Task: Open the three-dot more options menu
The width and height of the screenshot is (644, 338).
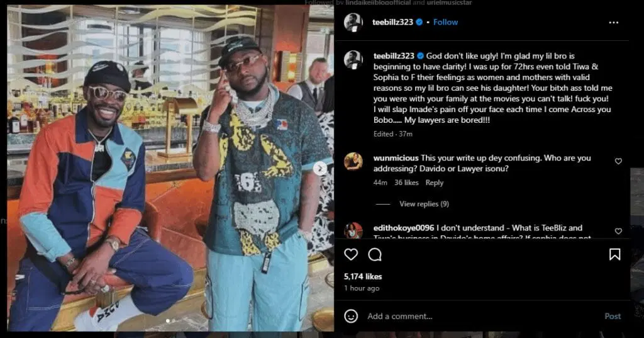Action: coord(614,23)
